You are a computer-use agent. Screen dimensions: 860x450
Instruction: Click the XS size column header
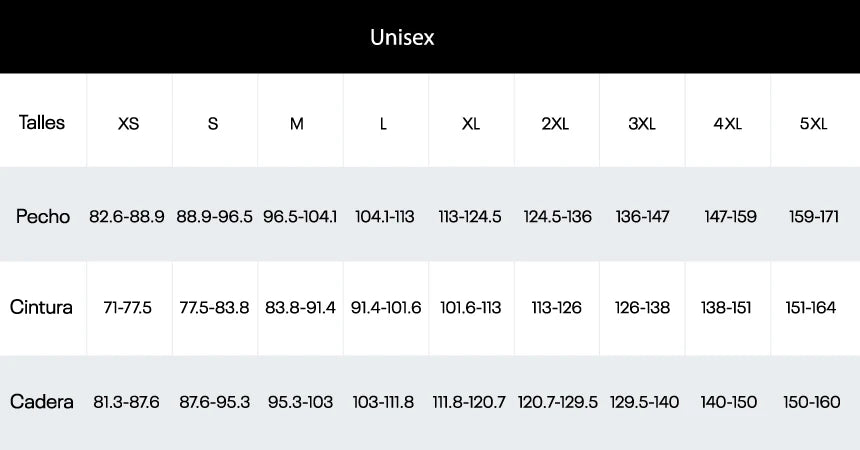(x=128, y=124)
